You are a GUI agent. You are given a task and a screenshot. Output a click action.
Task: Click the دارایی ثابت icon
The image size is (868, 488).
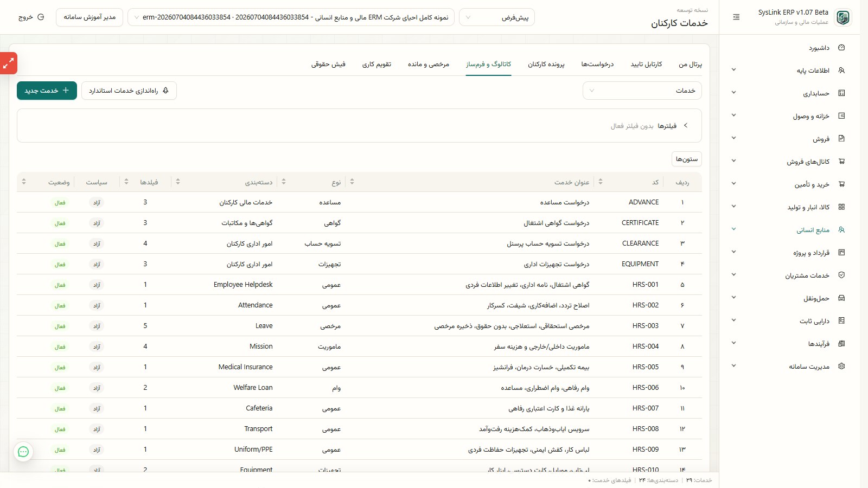pos(841,321)
